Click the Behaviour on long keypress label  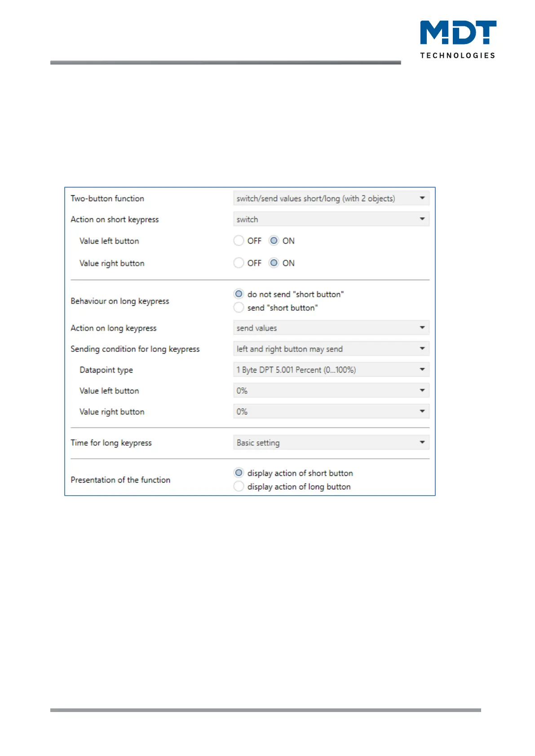120,301
